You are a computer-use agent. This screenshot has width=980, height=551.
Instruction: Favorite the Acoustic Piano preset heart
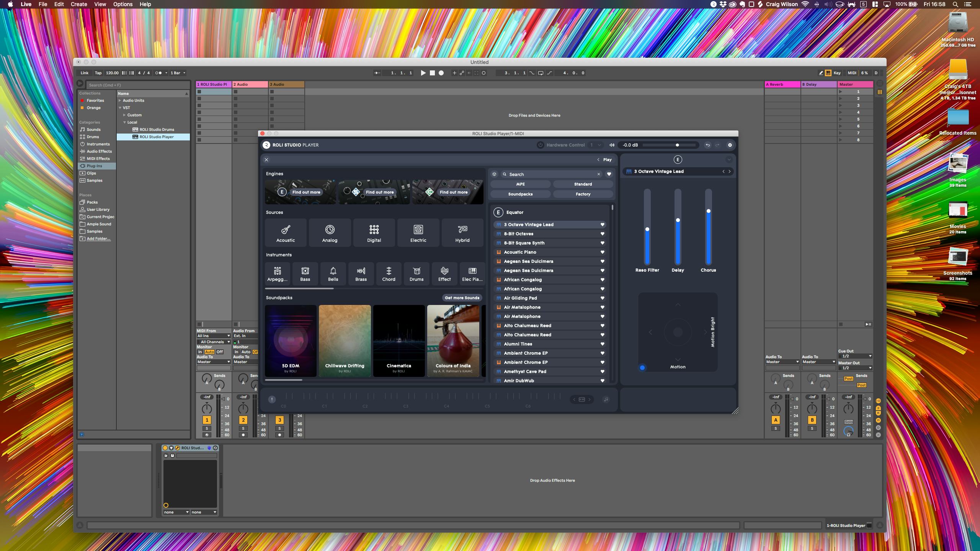[602, 252]
